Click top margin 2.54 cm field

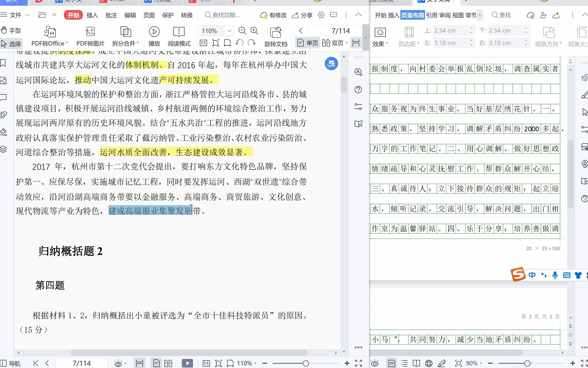tap(451, 31)
